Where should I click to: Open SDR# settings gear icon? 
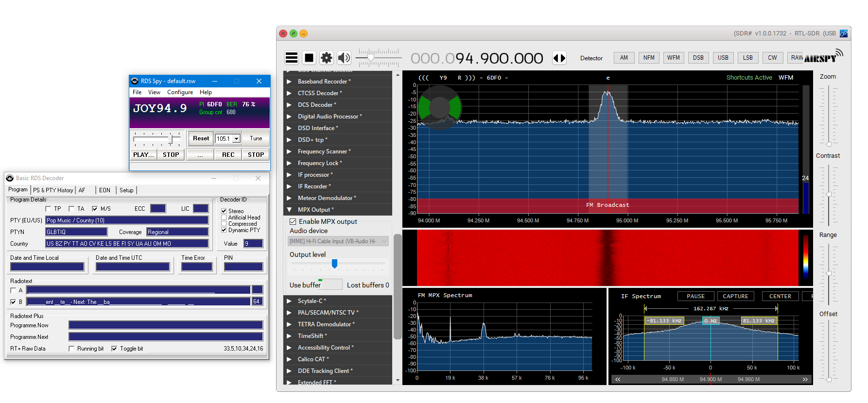point(327,58)
